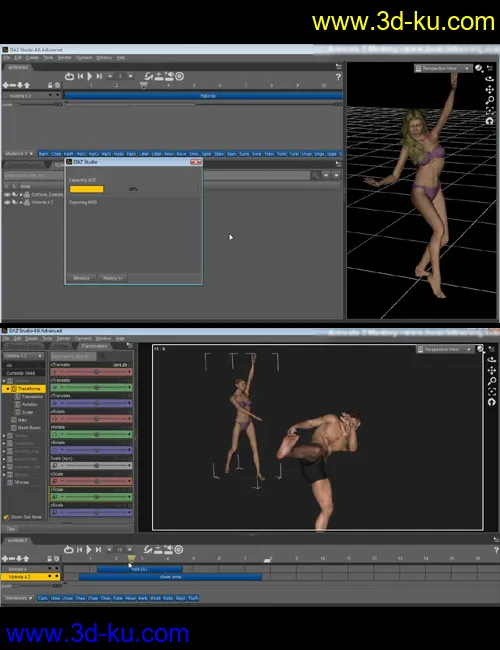Viewport: 500px width, 650px height.
Task: Select the cheer arms aniBlock in lower timeline
Action: pos(170,577)
